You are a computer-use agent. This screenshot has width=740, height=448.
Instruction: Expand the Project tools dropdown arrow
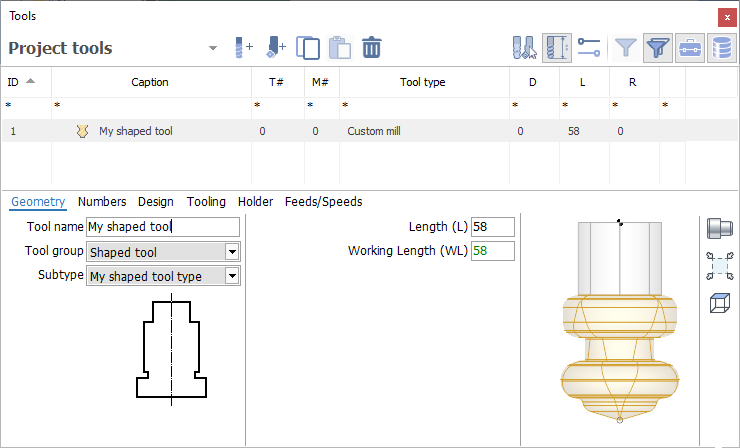coord(212,48)
